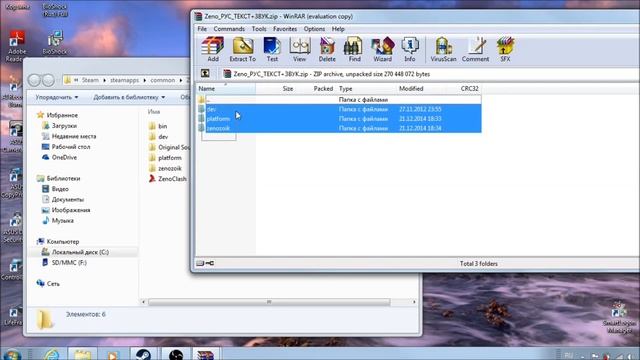The height and width of the screenshot is (360, 640).
Task: Open the Help menu
Action: 338,29
